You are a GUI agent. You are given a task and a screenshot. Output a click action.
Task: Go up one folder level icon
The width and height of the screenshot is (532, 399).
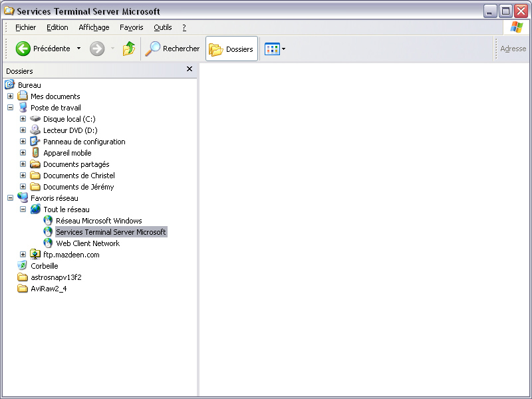click(128, 49)
